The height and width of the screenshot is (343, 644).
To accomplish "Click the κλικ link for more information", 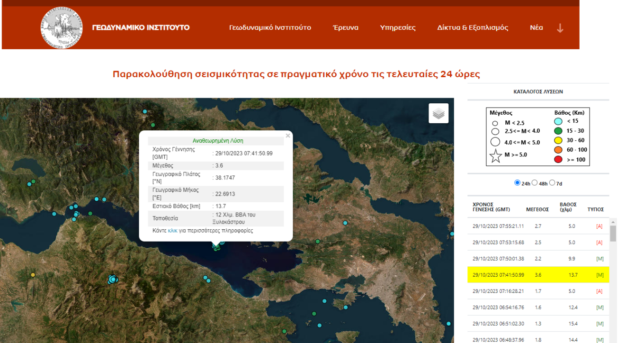I will 172,231.
